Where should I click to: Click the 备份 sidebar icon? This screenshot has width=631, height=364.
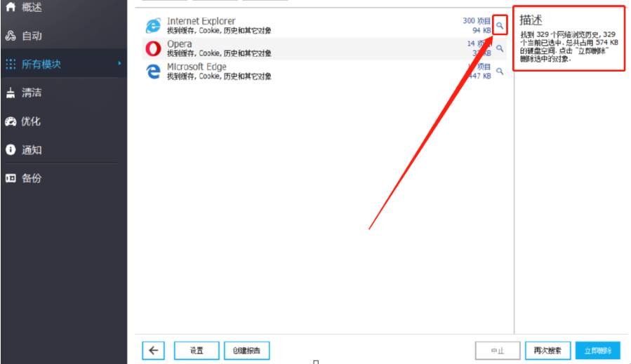(11, 178)
